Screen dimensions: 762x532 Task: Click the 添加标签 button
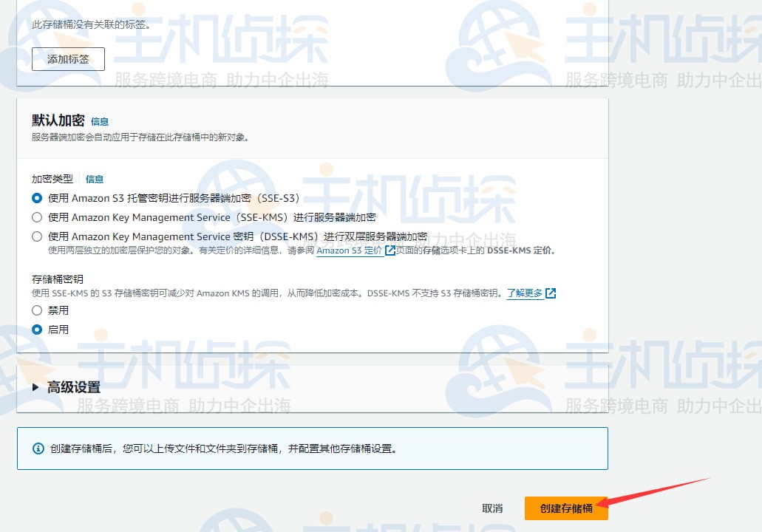point(67,58)
